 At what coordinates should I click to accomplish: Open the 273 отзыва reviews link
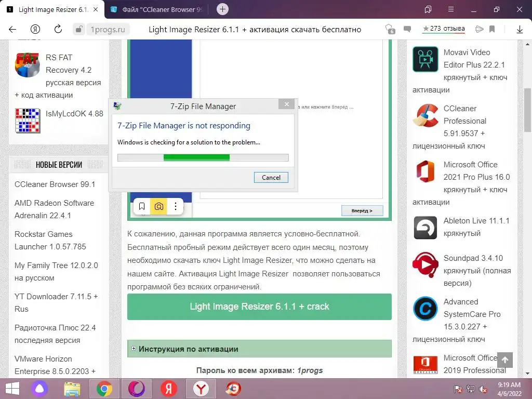tap(444, 29)
